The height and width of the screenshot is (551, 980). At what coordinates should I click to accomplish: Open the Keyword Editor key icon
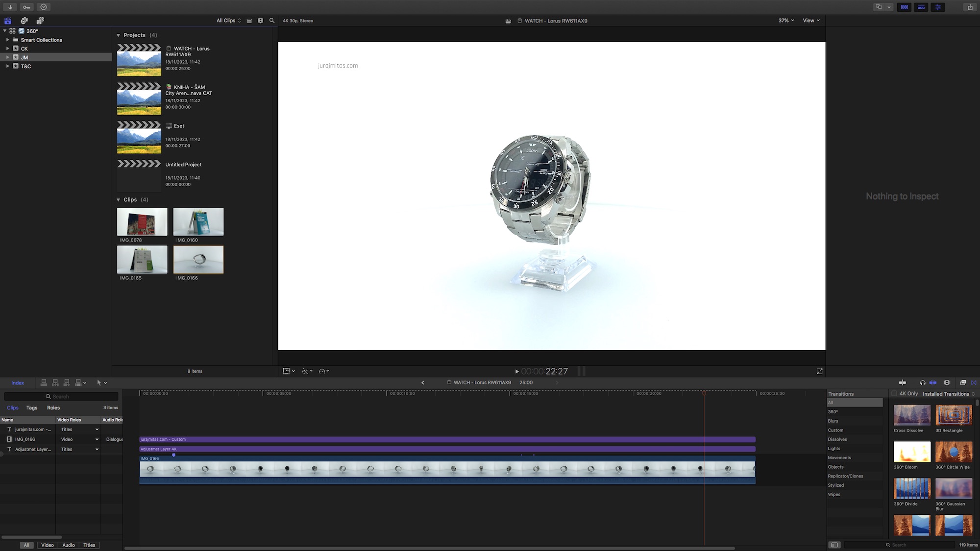pyautogui.click(x=27, y=7)
